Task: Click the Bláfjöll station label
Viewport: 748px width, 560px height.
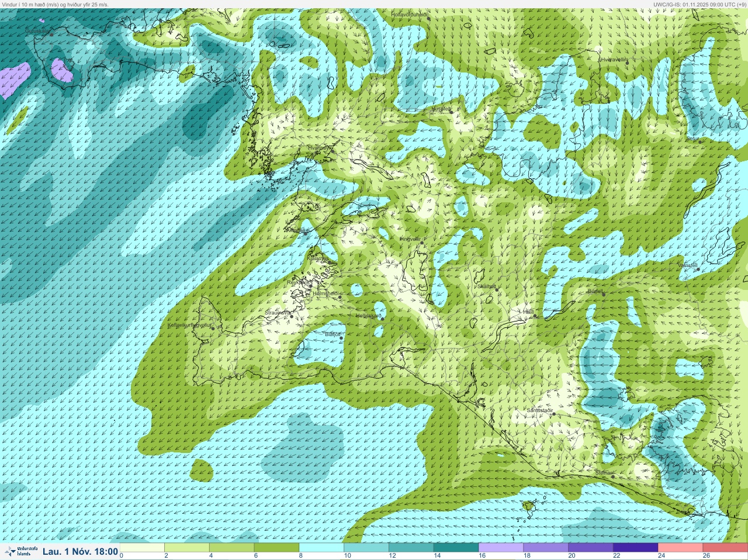Action: coord(333,334)
